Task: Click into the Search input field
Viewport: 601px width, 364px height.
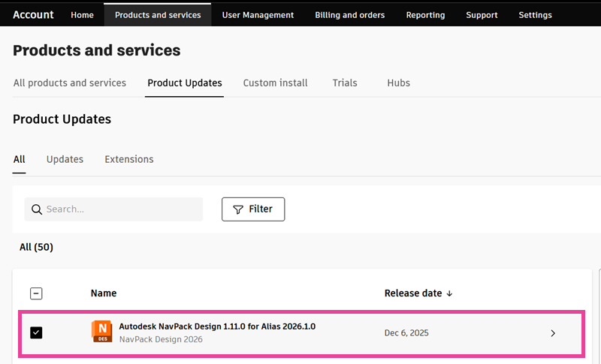Action: point(113,209)
